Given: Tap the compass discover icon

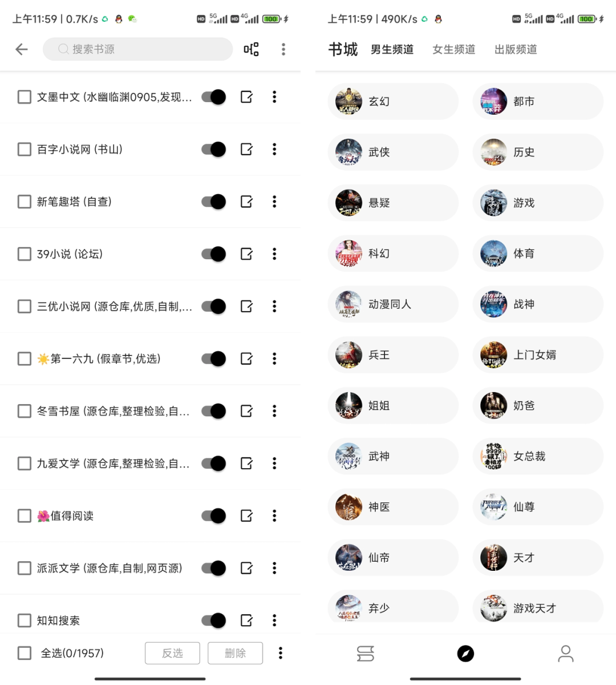Looking at the screenshot, I should click(465, 654).
